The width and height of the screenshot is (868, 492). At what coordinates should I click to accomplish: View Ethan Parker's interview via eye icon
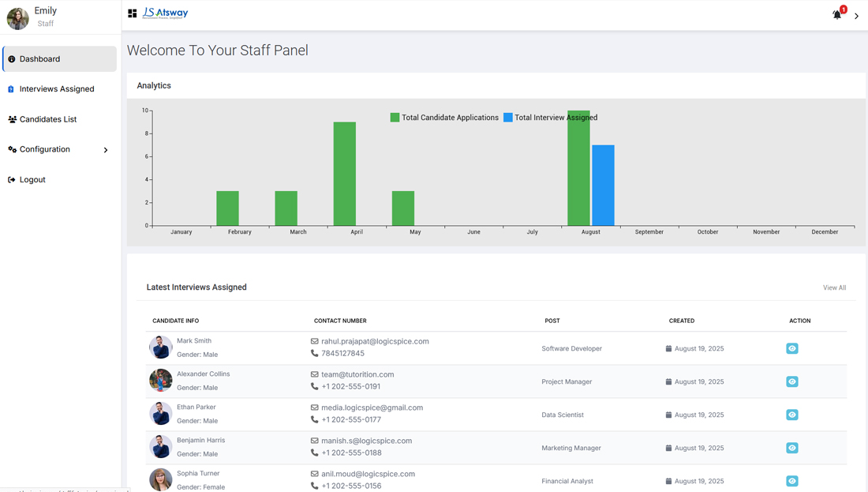click(x=791, y=415)
